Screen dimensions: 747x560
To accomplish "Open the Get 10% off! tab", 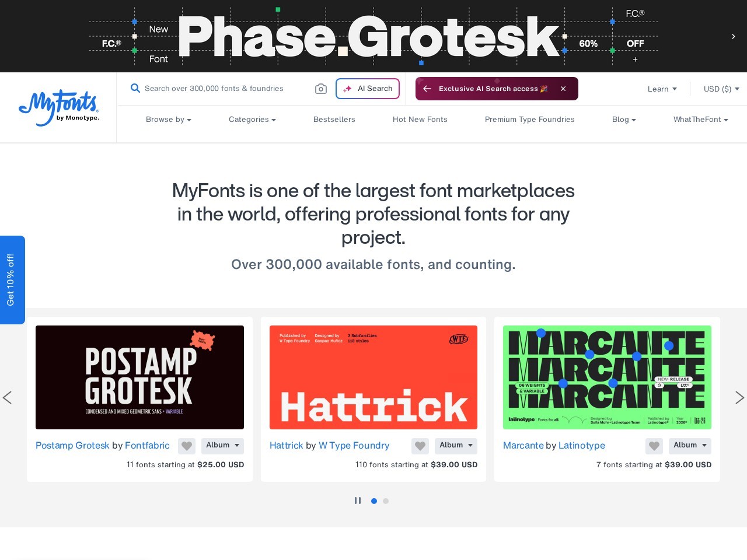I will (x=12, y=280).
